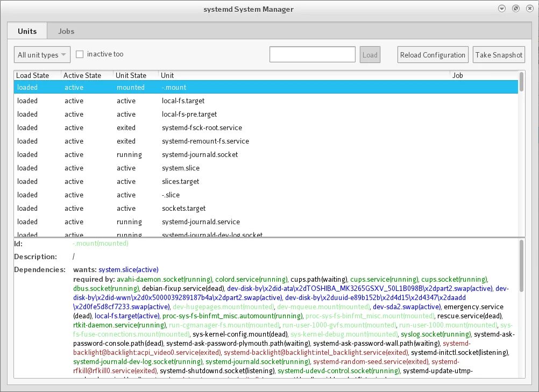The width and height of the screenshot is (539, 392).
Task: Open the All unit types dropdown
Action: (x=42, y=55)
